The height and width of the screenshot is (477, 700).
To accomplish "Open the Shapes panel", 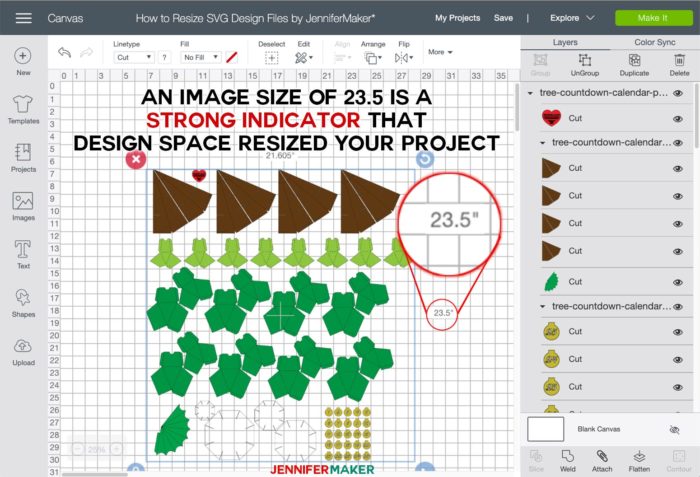I will click(23, 303).
